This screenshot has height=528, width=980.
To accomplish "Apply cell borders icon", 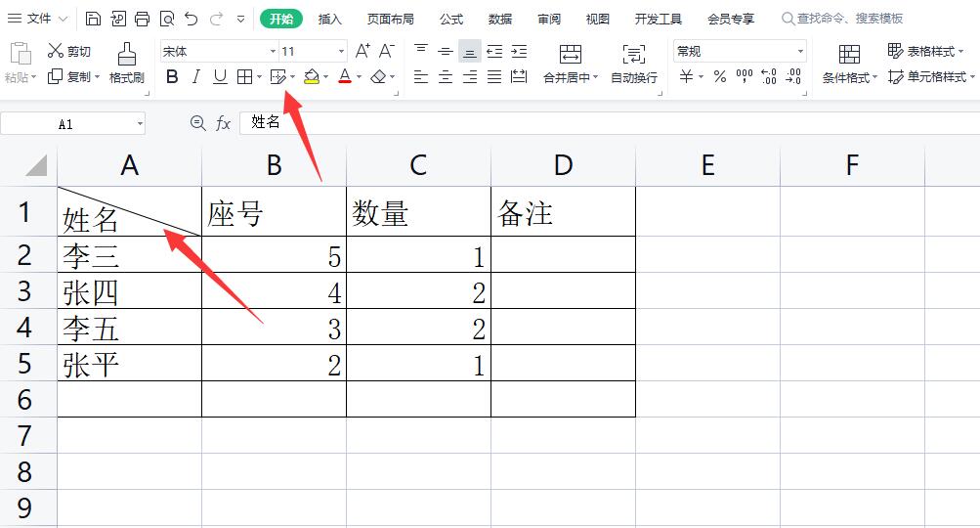I will pyautogui.click(x=245, y=77).
